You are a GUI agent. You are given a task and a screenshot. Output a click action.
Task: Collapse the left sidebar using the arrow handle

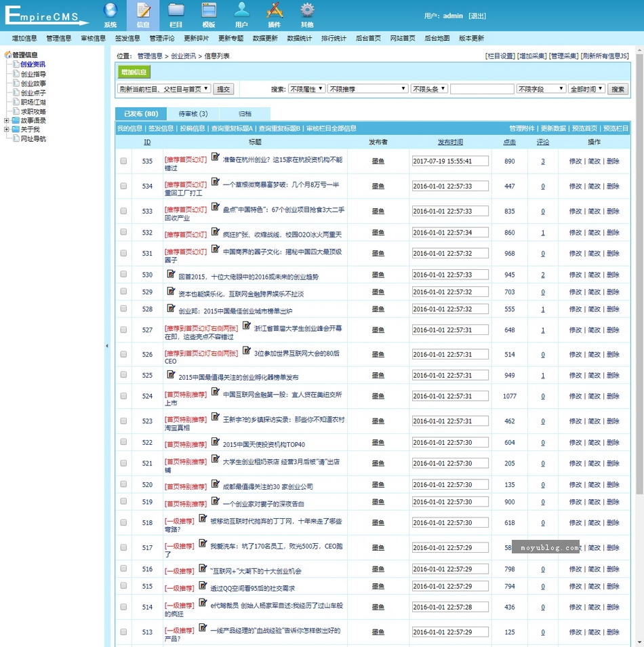(106, 346)
